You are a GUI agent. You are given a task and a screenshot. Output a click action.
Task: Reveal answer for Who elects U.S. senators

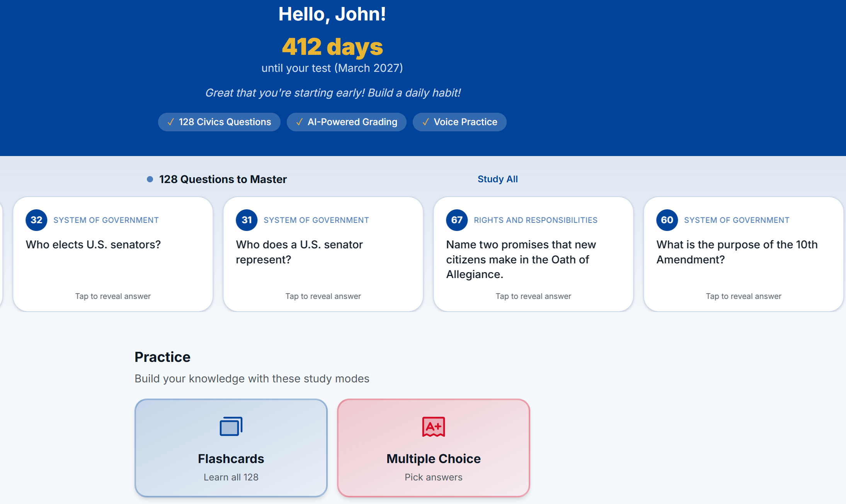[112, 296]
